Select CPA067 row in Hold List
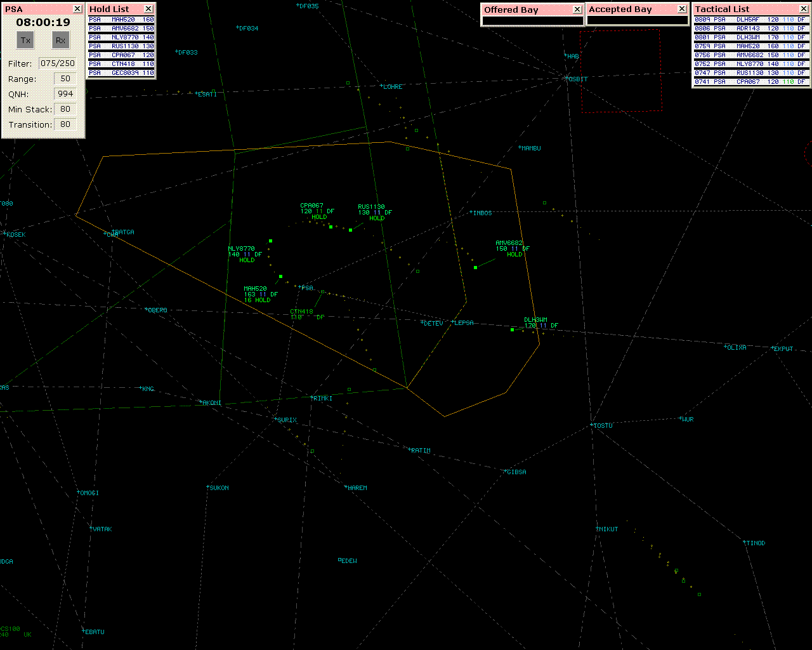The height and width of the screenshot is (650, 812). pos(121,55)
